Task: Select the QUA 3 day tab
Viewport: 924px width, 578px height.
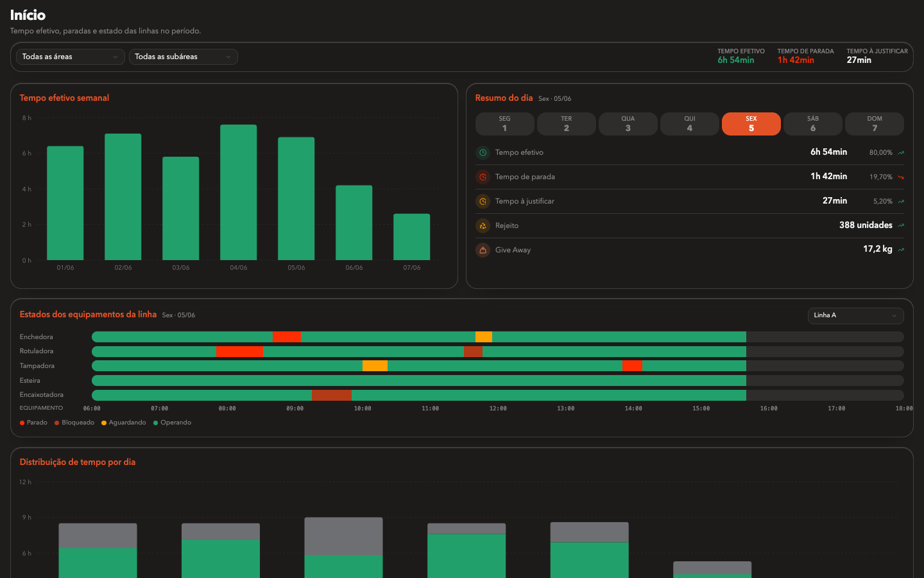Action: click(x=628, y=124)
